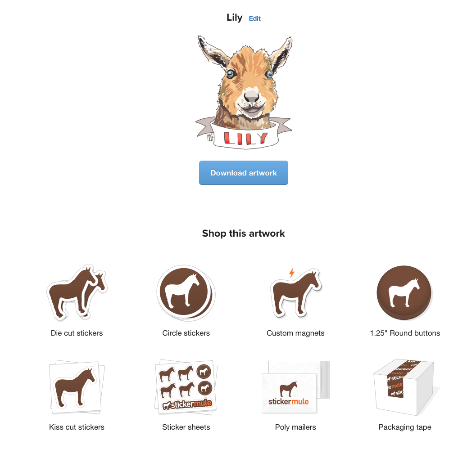Choose the Circle stickers icon
476x458 pixels.
click(186, 293)
